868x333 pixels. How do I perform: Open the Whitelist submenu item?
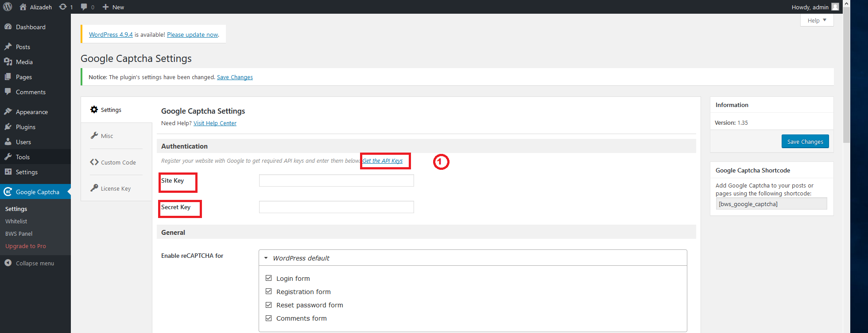click(x=16, y=221)
